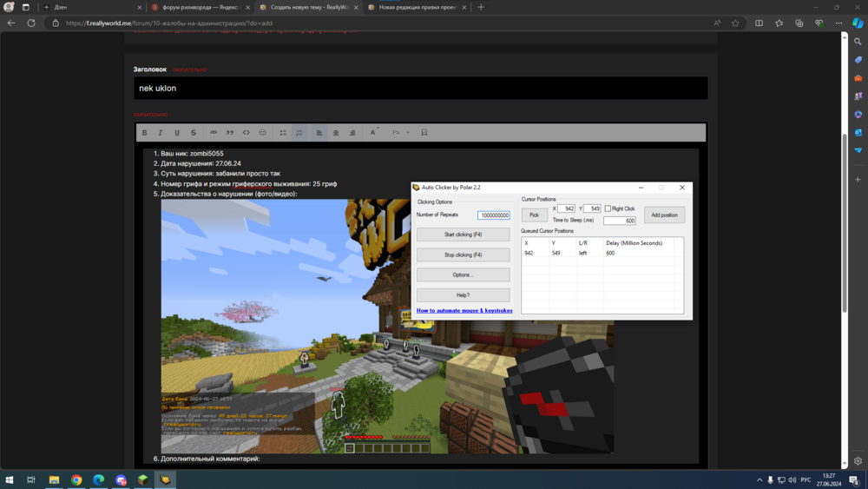Align text right in the editor
868x489 pixels.
(352, 133)
